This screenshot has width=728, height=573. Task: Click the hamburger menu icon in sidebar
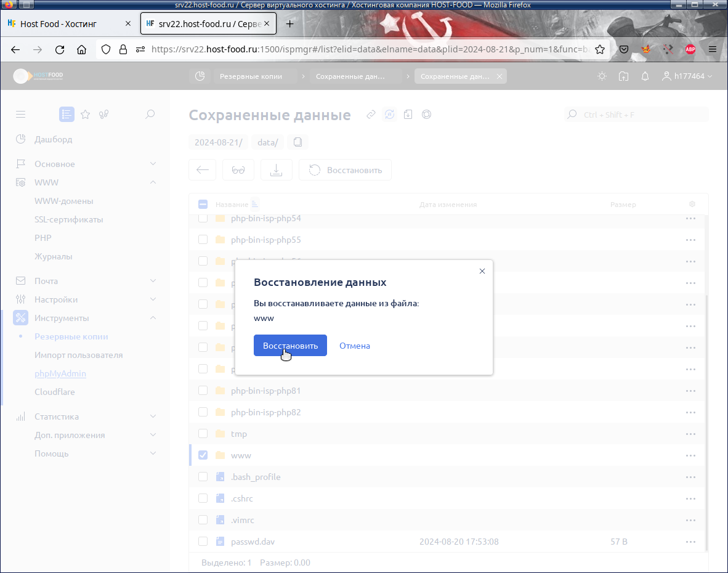point(20,114)
